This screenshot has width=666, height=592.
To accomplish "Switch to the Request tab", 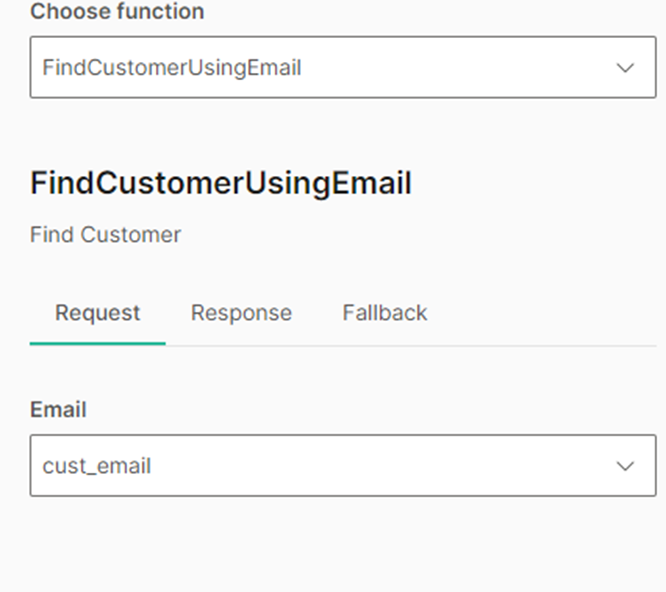I will click(x=98, y=313).
